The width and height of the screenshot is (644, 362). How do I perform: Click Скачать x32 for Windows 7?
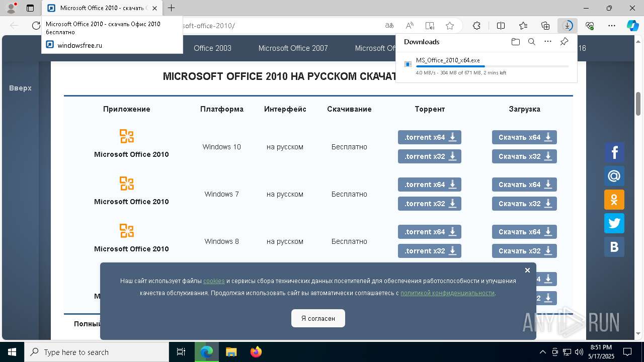pos(524,204)
